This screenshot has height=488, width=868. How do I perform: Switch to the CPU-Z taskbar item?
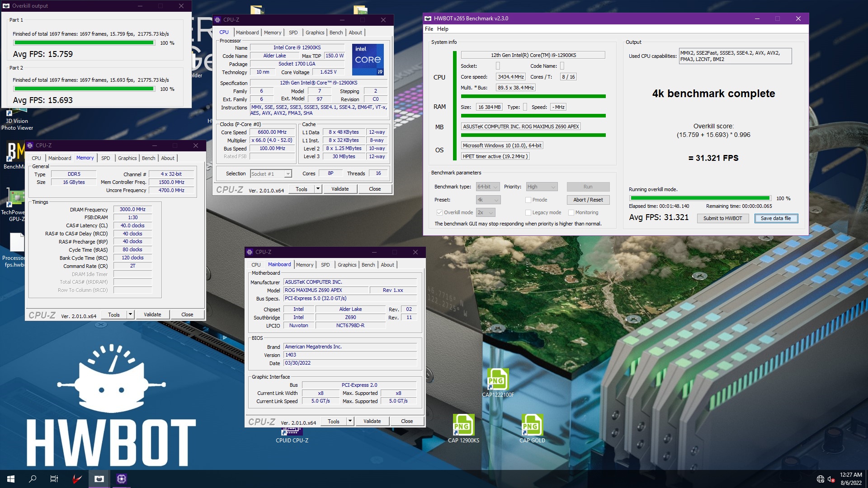point(121,479)
